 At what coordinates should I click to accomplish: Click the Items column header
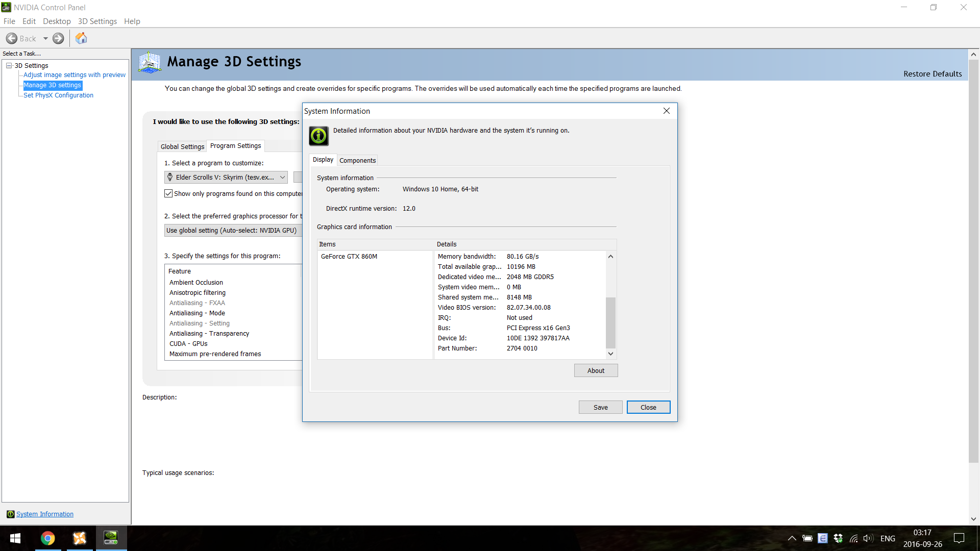pos(375,244)
